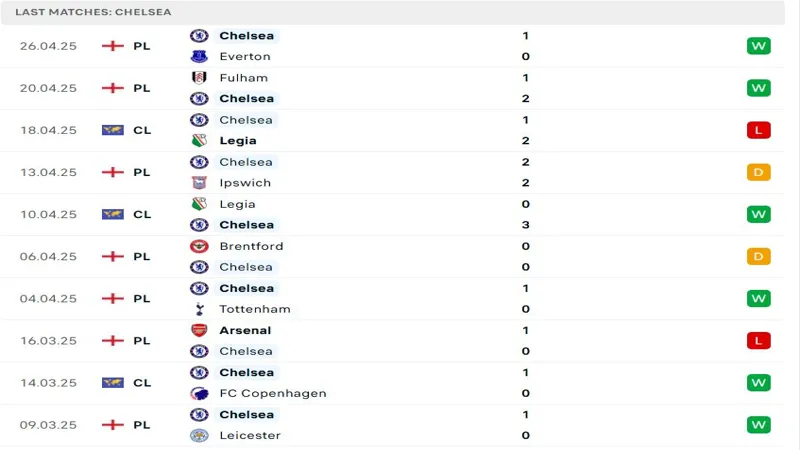Open the FC Copenhagen team link
800x450 pixels.
click(x=272, y=393)
